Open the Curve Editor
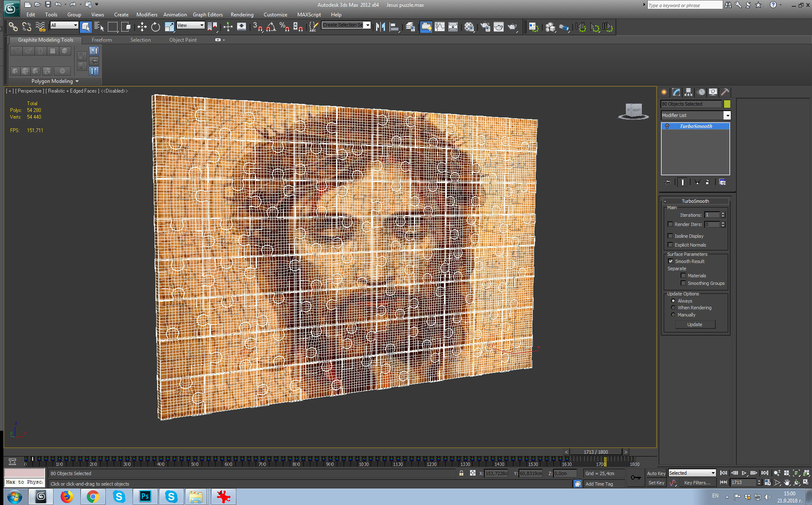 pyautogui.click(x=439, y=27)
